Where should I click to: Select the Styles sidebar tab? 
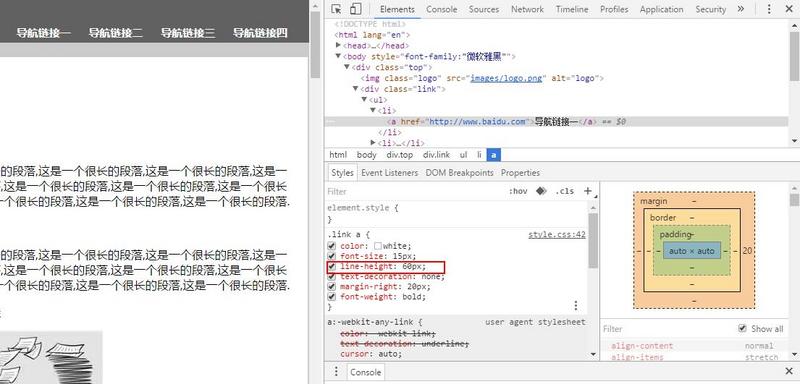pyautogui.click(x=342, y=173)
